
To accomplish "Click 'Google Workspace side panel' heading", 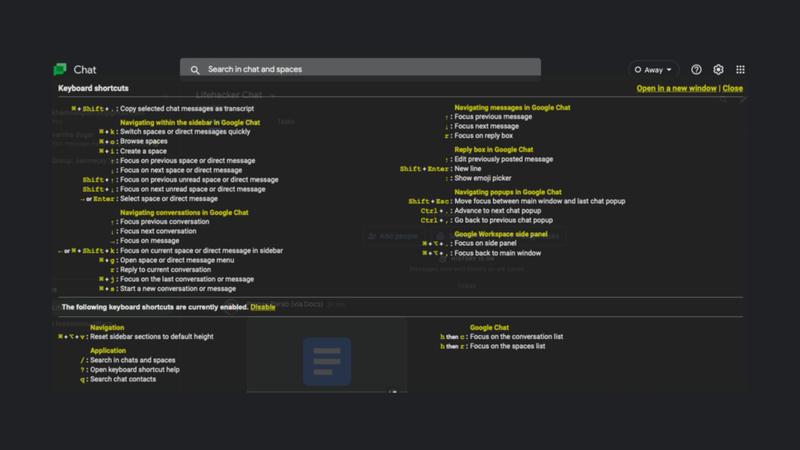I will click(x=501, y=234).
